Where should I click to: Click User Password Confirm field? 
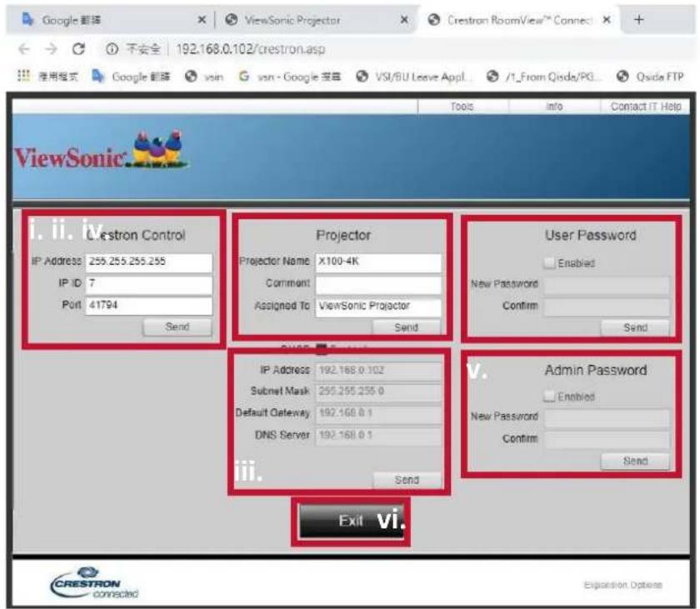tap(607, 307)
